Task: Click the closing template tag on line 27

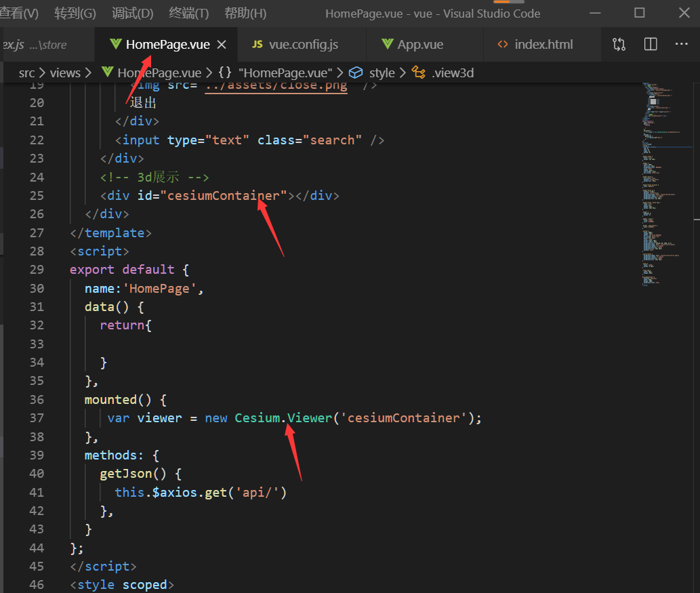Action: click(x=110, y=232)
